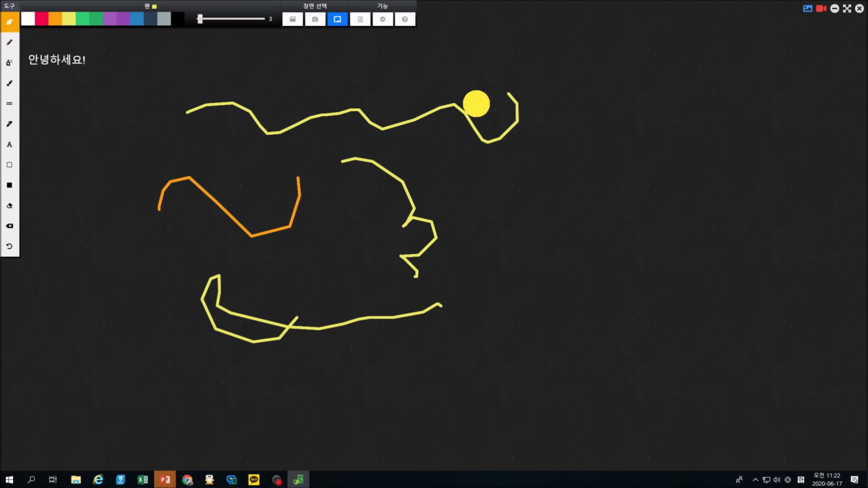Open Windows Start menu
Viewport: 868px width, 488px height.
(10, 480)
